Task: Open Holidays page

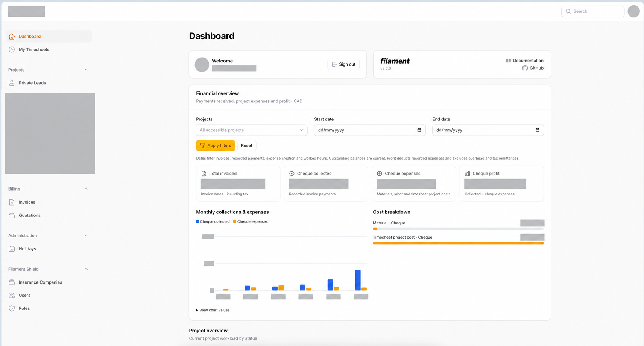Action: click(x=49, y=249)
